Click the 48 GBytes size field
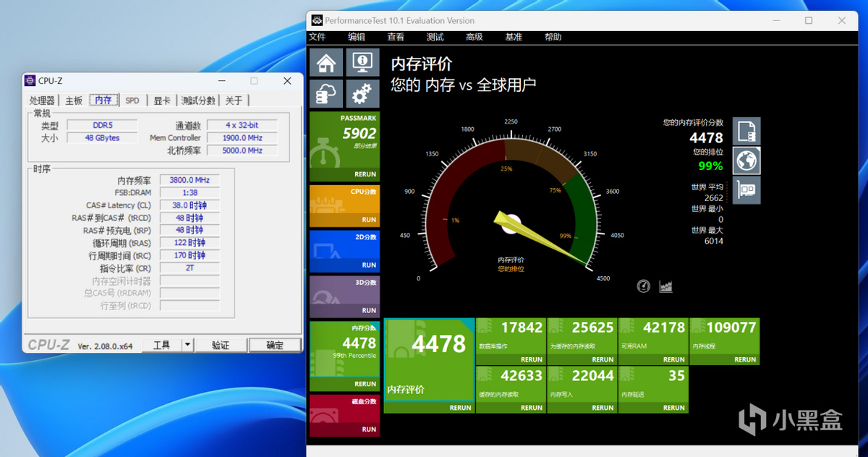The height and width of the screenshot is (457, 868). pyautogui.click(x=102, y=138)
